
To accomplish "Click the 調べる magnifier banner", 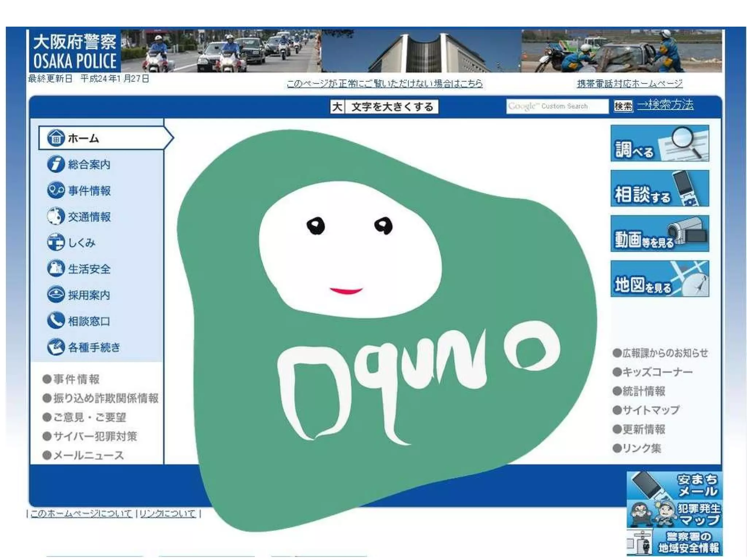I will pyautogui.click(x=659, y=143).
